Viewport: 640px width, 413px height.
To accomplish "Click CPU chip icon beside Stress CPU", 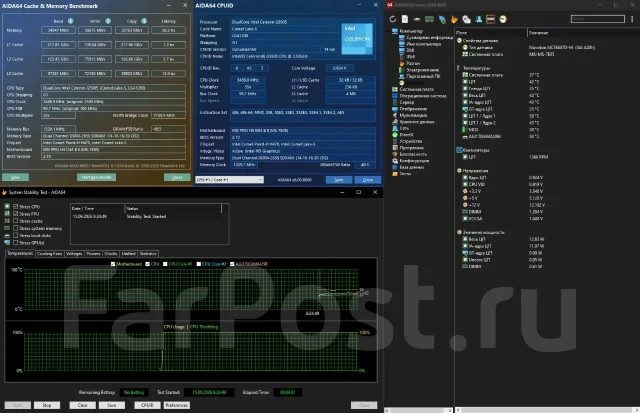I will click(x=7, y=206).
